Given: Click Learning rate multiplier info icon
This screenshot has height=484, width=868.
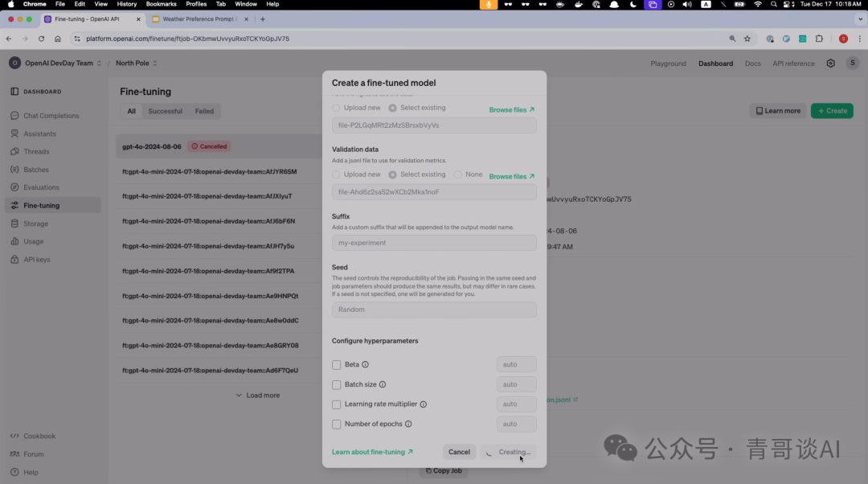Looking at the screenshot, I should (x=424, y=404).
